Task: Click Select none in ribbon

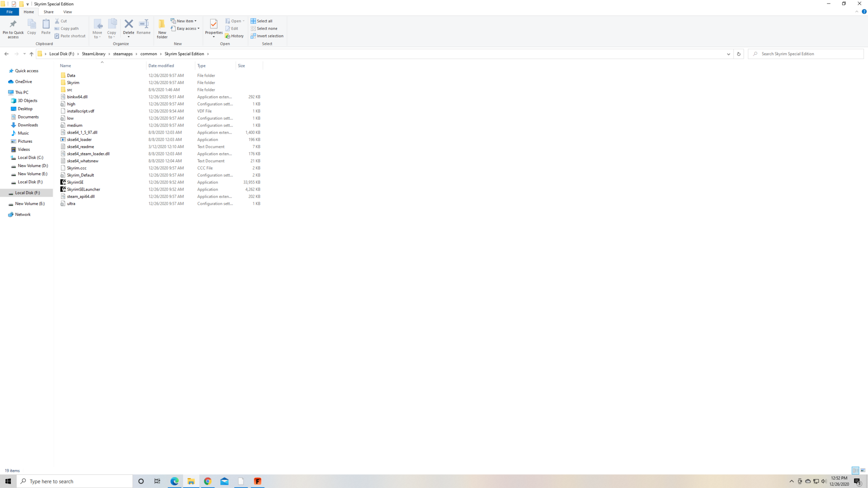Action: click(264, 28)
